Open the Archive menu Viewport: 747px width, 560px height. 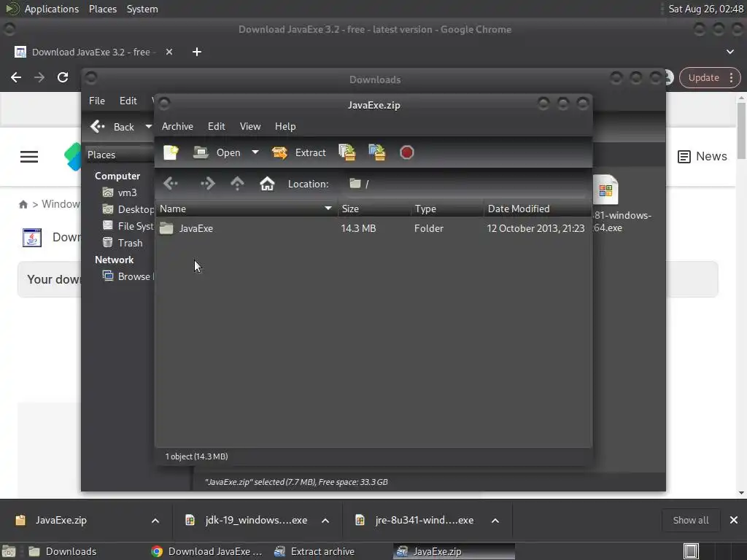[x=177, y=126]
